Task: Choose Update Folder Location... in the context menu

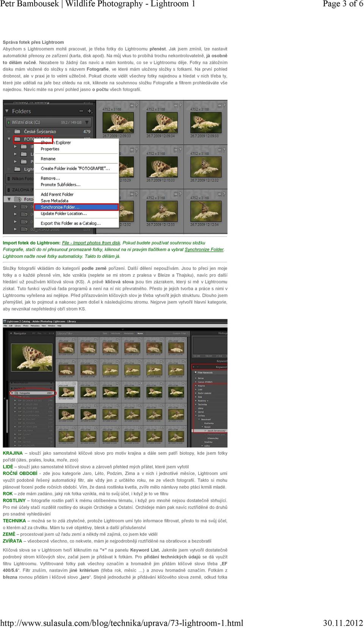Action: click(x=64, y=213)
